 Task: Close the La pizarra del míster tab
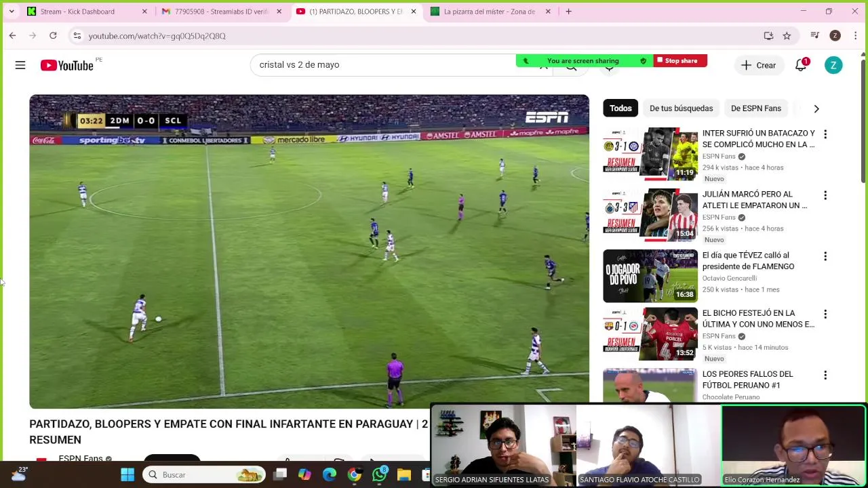point(548,12)
